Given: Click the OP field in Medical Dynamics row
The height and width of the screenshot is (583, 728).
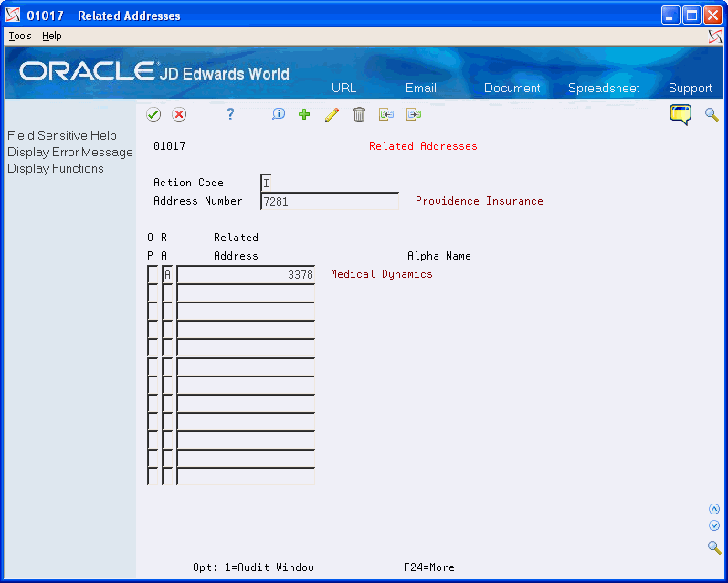Looking at the screenshot, I should tap(153, 274).
